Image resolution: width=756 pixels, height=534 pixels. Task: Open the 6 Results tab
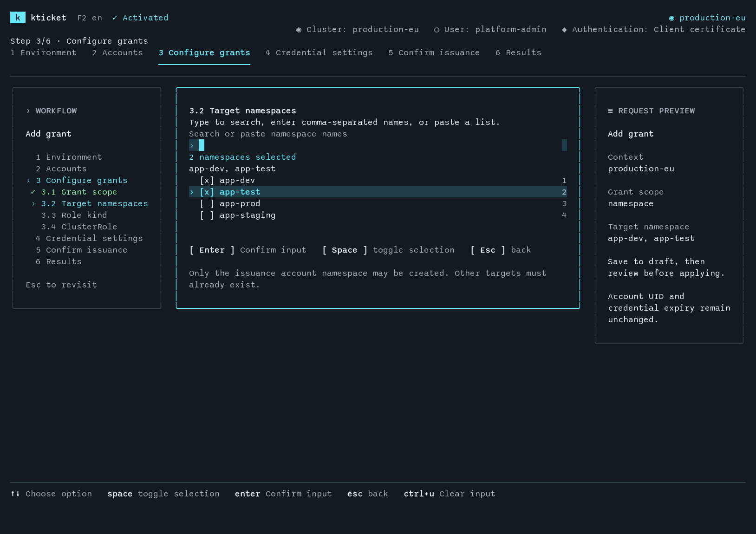click(x=518, y=52)
